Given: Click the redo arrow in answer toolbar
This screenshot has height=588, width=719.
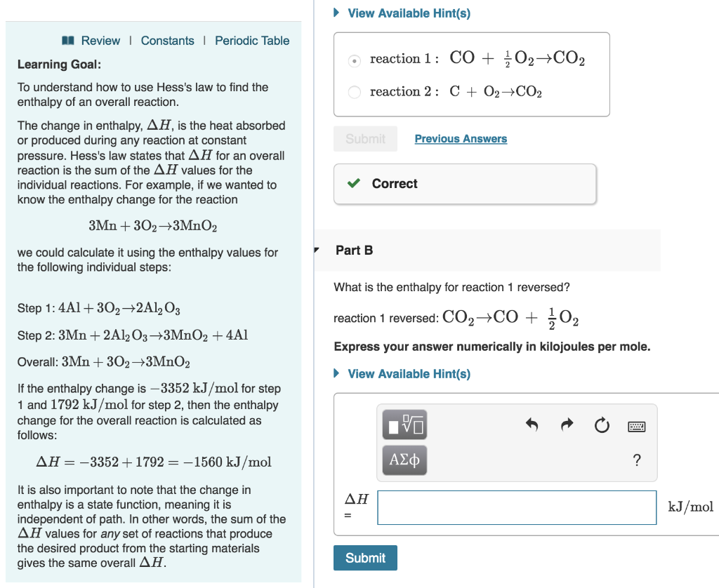Looking at the screenshot, I should tap(567, 425).
